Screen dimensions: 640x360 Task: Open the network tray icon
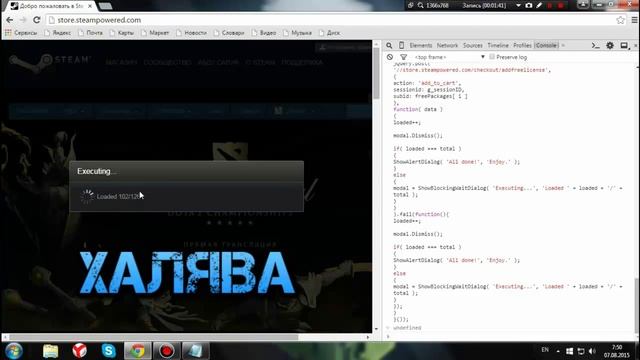point(581,351)
